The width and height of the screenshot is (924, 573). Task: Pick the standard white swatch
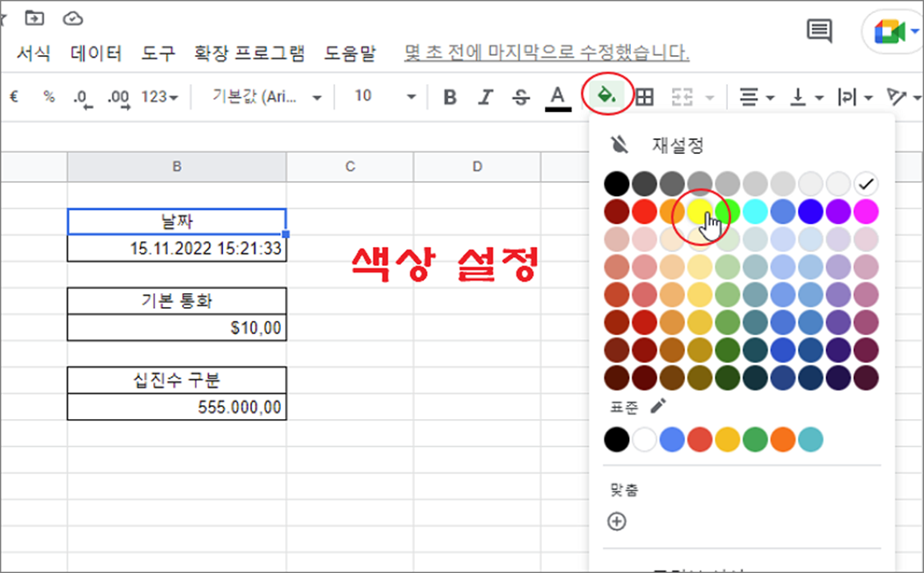644,440
